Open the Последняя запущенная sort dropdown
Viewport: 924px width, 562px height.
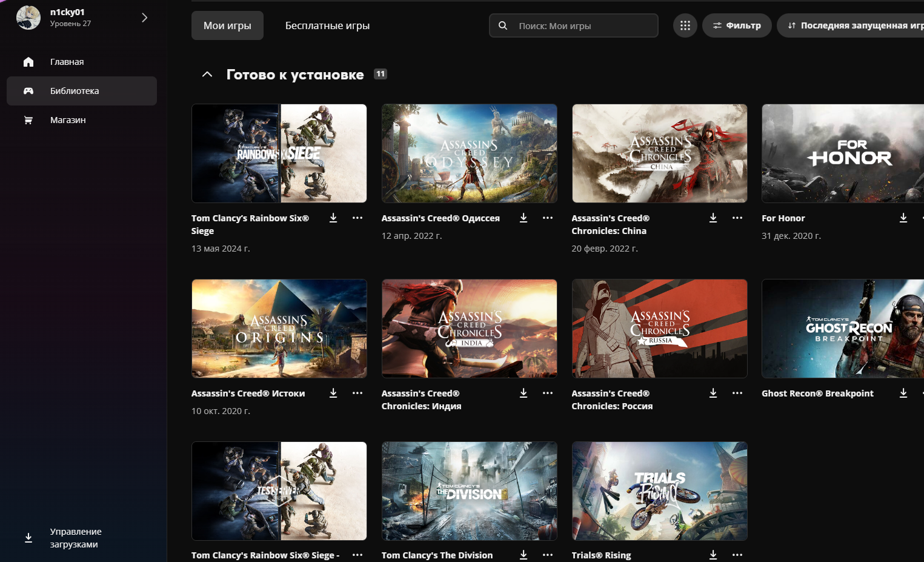tap(851, 25)
